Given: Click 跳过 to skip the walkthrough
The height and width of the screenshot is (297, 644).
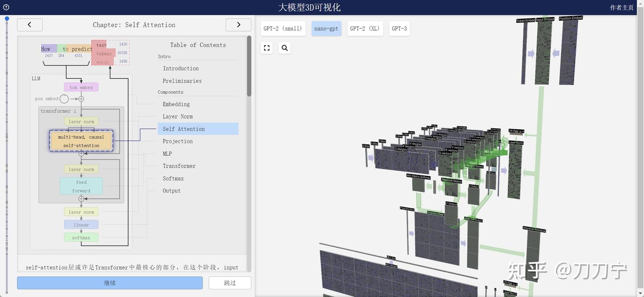Looking at the screenshot, I should (229, 283).
